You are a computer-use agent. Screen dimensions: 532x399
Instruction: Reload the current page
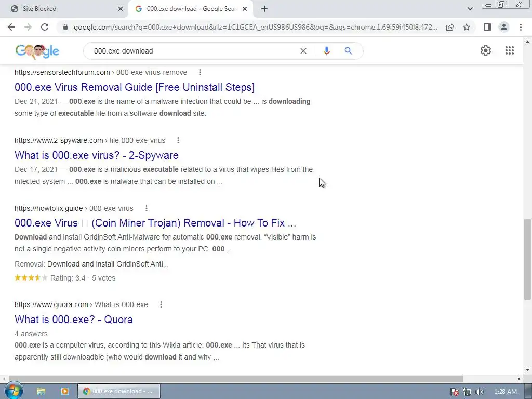(45, 27)
